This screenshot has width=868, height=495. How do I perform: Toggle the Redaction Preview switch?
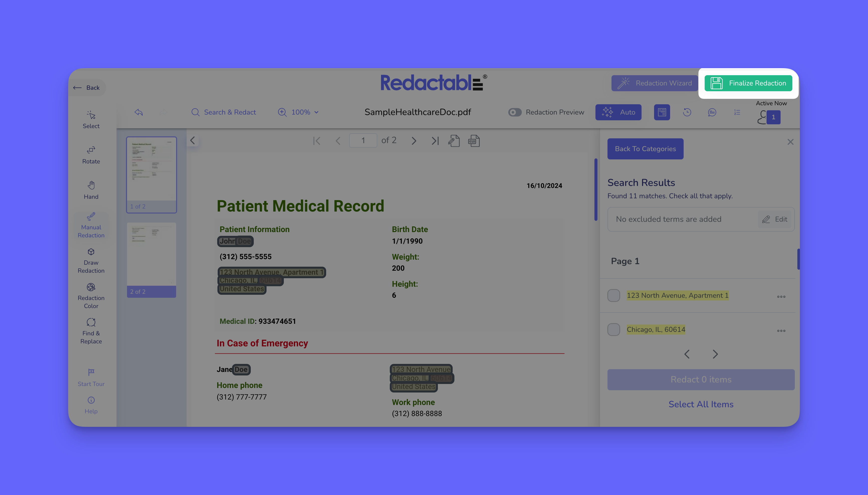tap(515, 112)
